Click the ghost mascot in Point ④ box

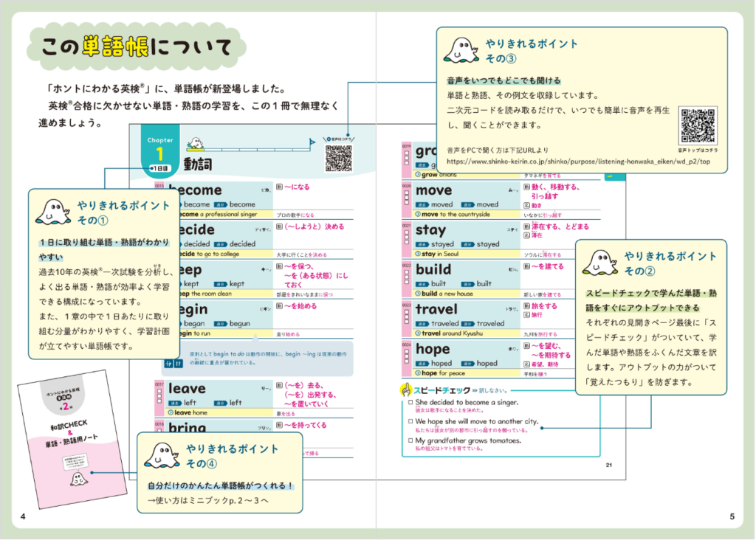click(162, 454)
